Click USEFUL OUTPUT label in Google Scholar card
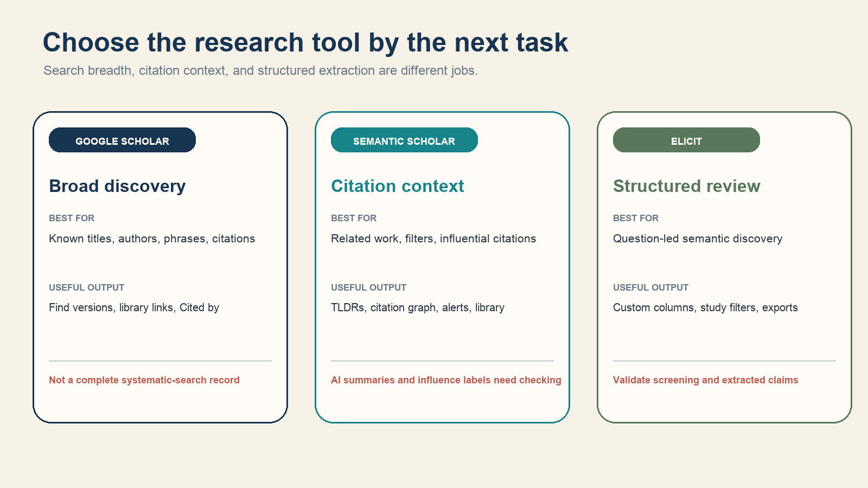This screenshot has height=488, width=868. [87, 287]
